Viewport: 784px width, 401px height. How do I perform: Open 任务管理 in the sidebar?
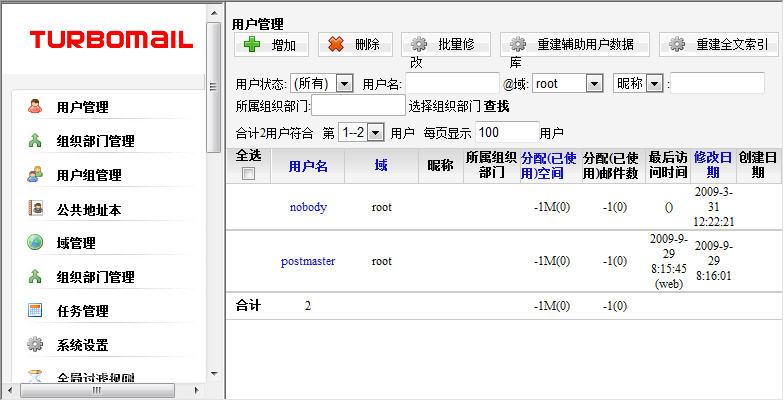tap(82, 311)
